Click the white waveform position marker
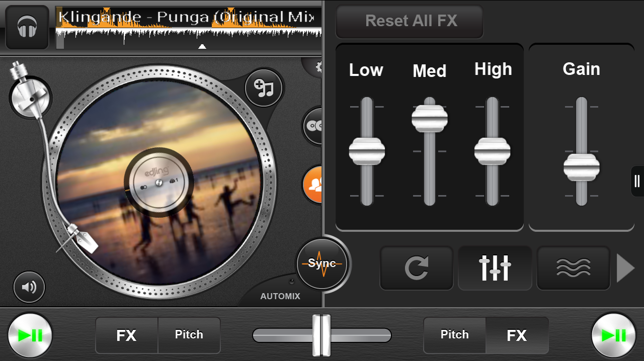The width and height of the screenshot is (644, 361). (x=202, y=47)
